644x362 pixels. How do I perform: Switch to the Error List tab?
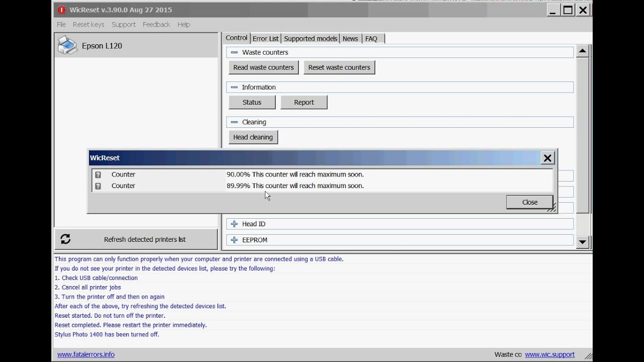click(x=266, y=39)
